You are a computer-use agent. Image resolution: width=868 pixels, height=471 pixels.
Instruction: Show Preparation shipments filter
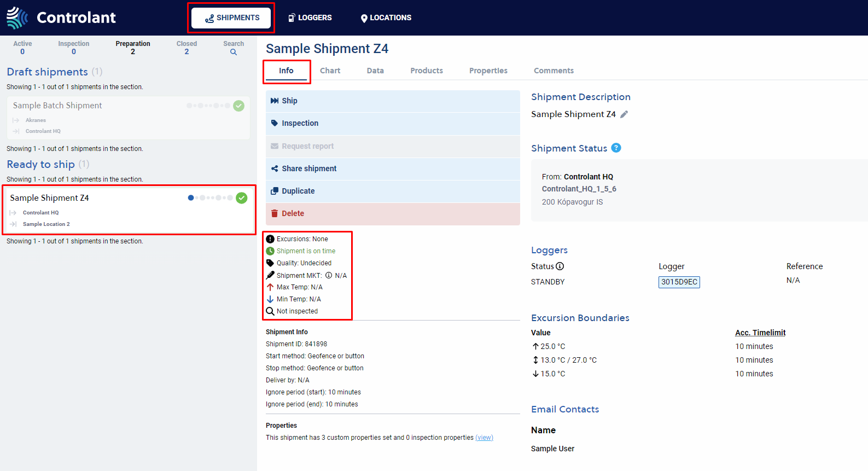[133, 48]
